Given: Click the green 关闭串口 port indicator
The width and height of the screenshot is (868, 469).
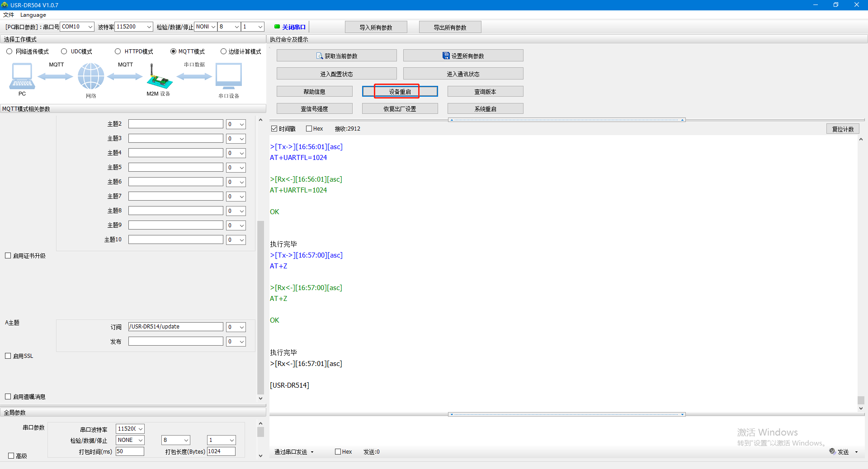Looking at the screenshot, I should coord(277,27).
